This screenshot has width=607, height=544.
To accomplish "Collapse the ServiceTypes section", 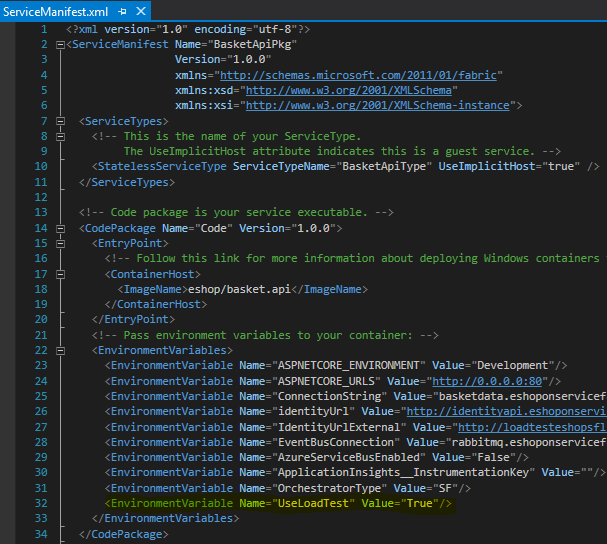I will pyautogui.click(x=59, y=121).
